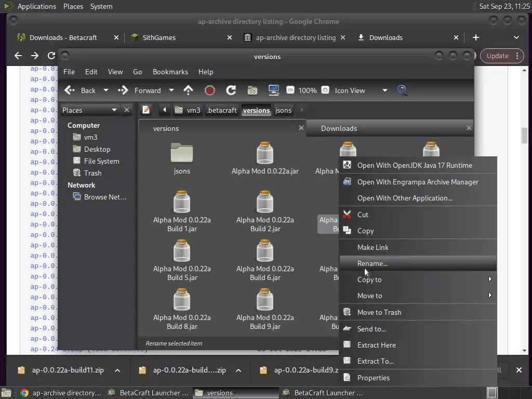This screenshot has height=399, width=532.
Task: Choose Extract Here in context menu
Action: point(418,345)
